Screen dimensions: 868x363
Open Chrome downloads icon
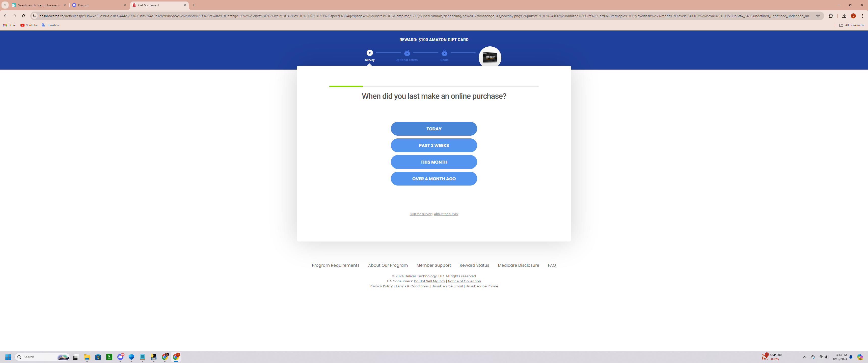pyautogui.click(x=844, y=16)
